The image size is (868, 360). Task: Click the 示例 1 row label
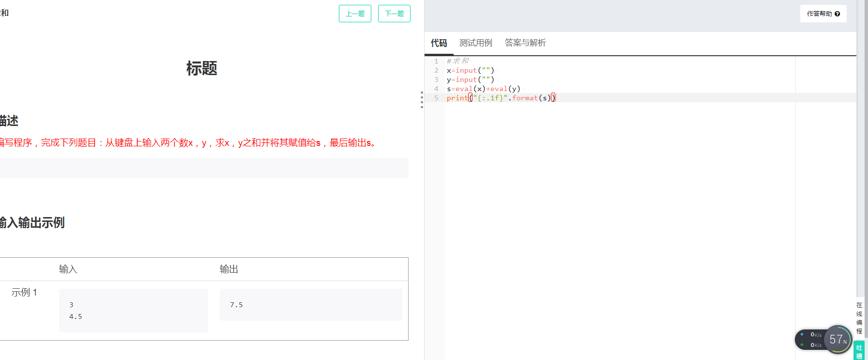24,293
